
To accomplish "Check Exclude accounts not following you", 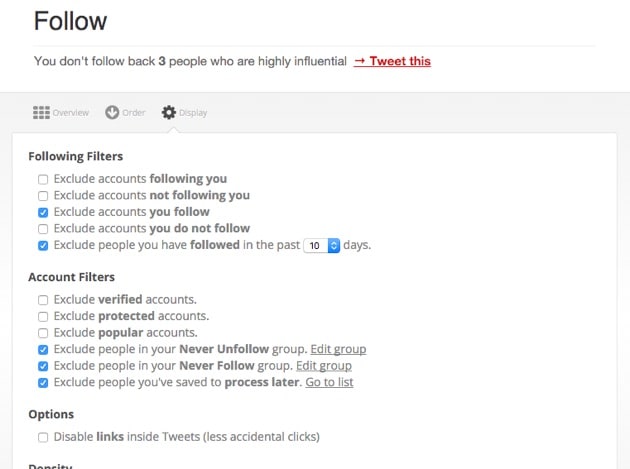I will coord(43,196).
